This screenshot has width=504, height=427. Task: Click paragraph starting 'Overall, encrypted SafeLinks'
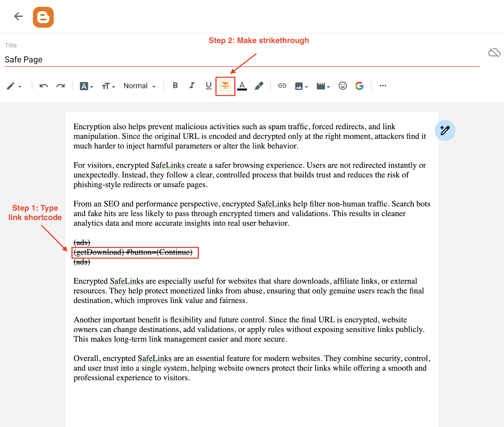pyautogui.click(x=252, y=368)
